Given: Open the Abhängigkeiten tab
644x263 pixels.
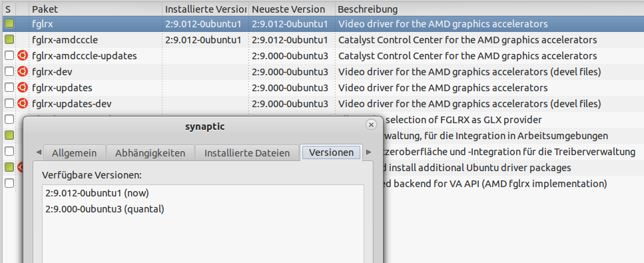Looking at the screenshot, I should (151, 153).
